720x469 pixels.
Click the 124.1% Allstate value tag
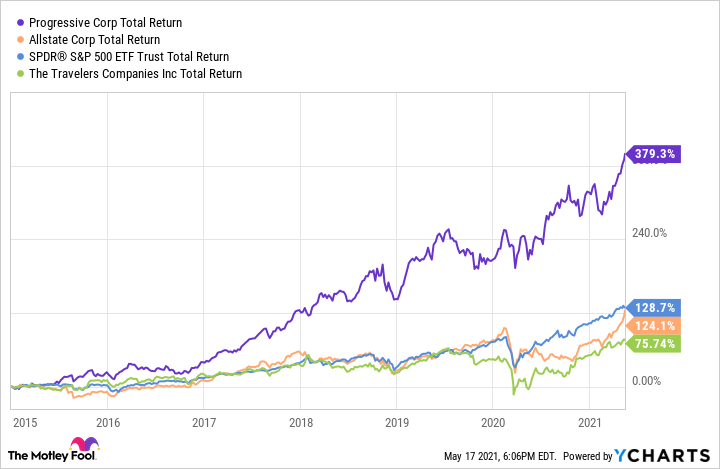point(656,325)
